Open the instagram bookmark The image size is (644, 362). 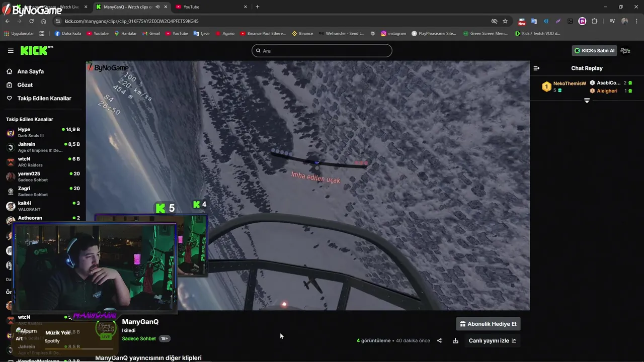393,34
